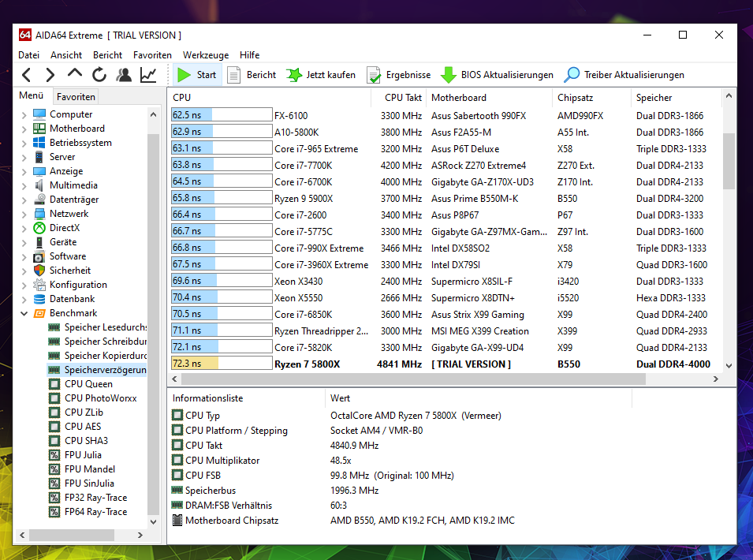The width and height of the screenshot is (753, 560).
Task: Go up one level with the Up arrow
Action: [74, 73]
